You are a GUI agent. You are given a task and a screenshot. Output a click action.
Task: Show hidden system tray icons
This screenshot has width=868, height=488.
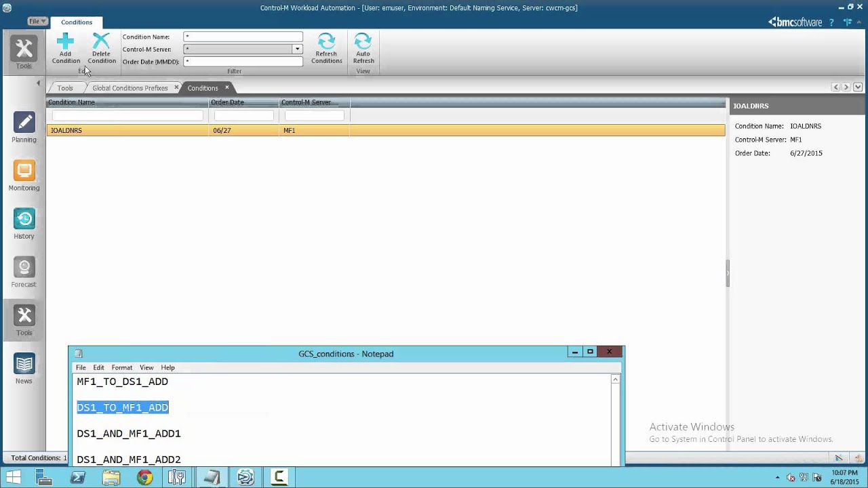coord(777,477)
